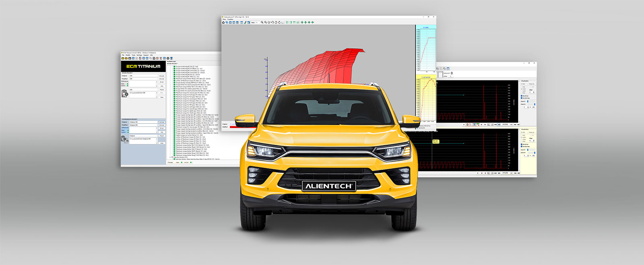Click the first rotate arrow icon in the 3D map toolbar
The height and width of the screenshot is (265, 644).
pos(269,23)
